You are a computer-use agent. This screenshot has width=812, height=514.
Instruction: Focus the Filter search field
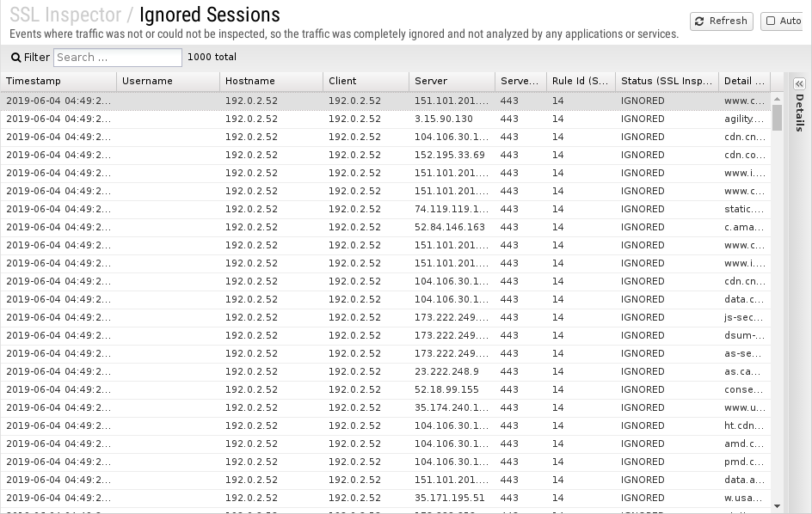118,58
